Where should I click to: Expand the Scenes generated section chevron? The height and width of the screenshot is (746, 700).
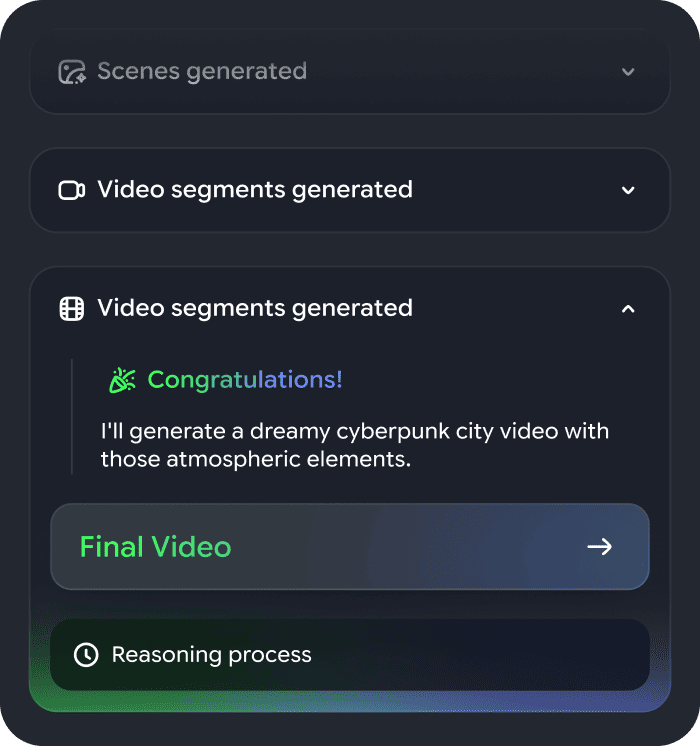click(628, 72)
